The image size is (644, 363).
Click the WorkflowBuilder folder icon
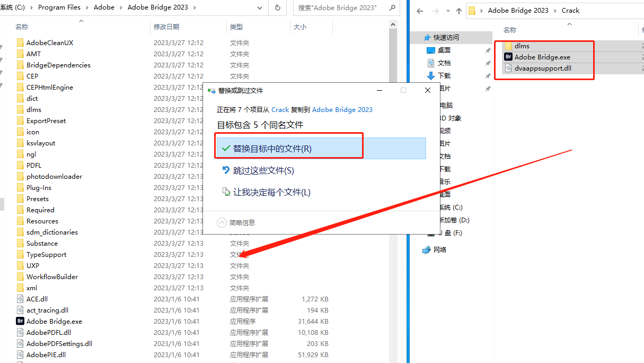click(20, 276)
